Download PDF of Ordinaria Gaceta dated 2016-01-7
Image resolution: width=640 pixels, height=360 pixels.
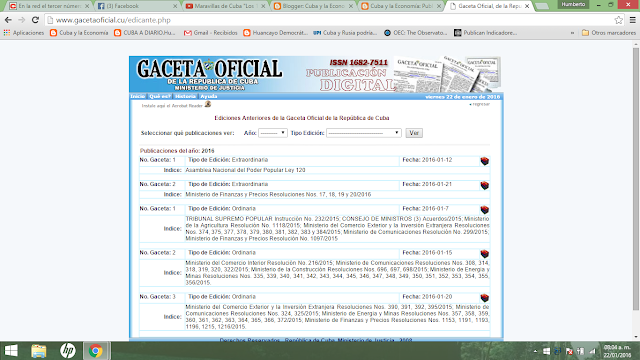484,210
